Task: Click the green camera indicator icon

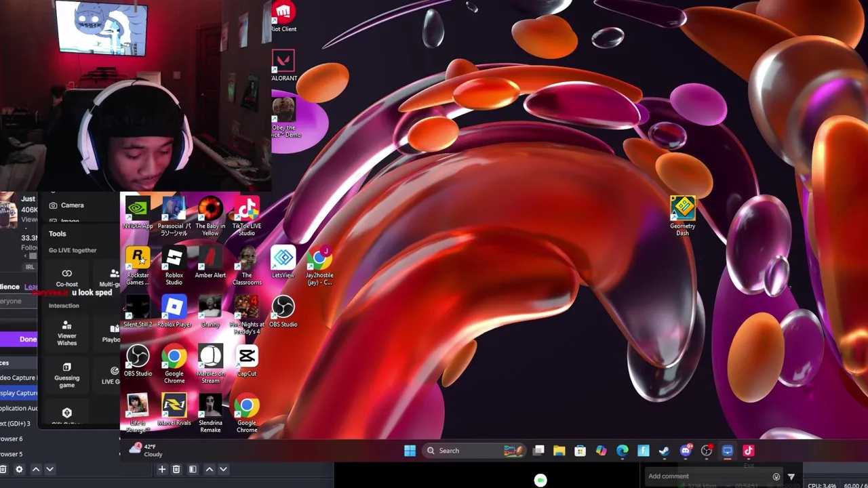Action: tap(540, 481)
